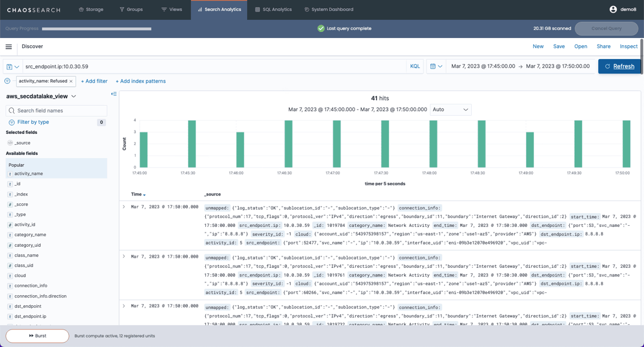Click the activity_name field type icon
This screenshot has width=644, height=347.
[x=10, y=173]
